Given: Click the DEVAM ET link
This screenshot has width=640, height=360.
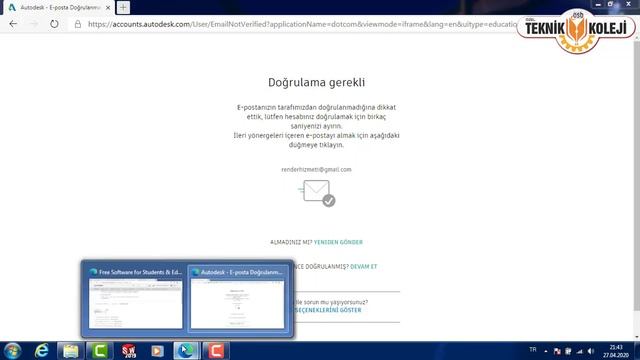Looking at the screenshot, I should pos(364,267).
